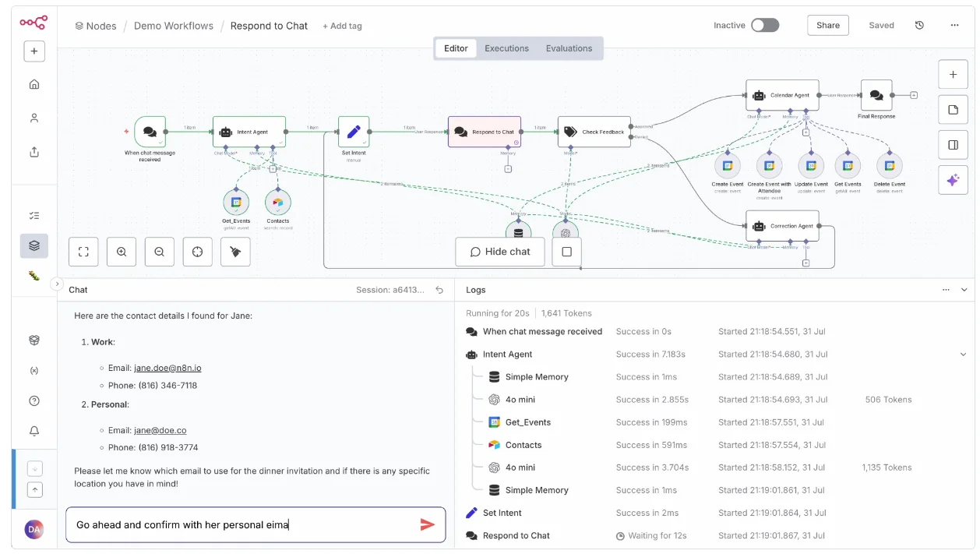980x554 pixels.
Task: Click the zoom in canvas icon
Action: point(122,252)
